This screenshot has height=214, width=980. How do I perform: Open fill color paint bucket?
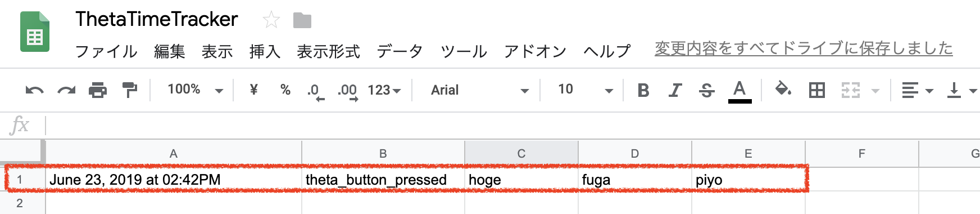click(x=783, y=89)
